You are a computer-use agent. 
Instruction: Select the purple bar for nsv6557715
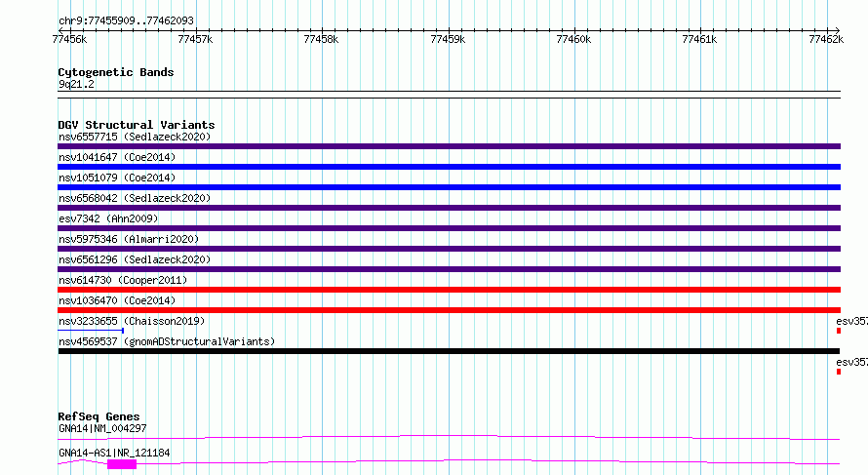[x=449, y=146]
